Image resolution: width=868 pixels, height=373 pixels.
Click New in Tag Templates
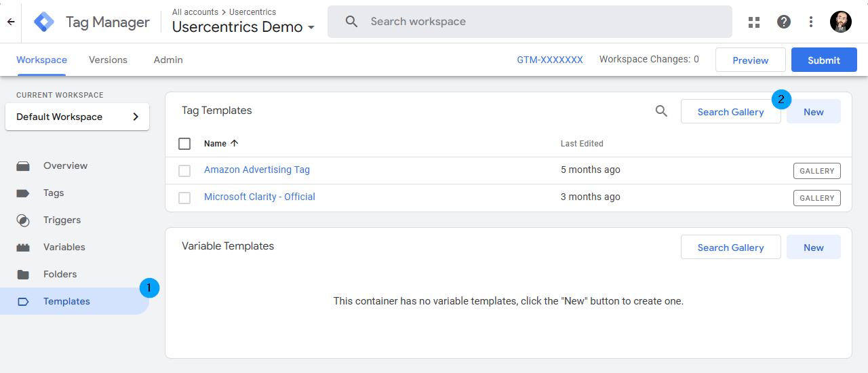[814, 112]
